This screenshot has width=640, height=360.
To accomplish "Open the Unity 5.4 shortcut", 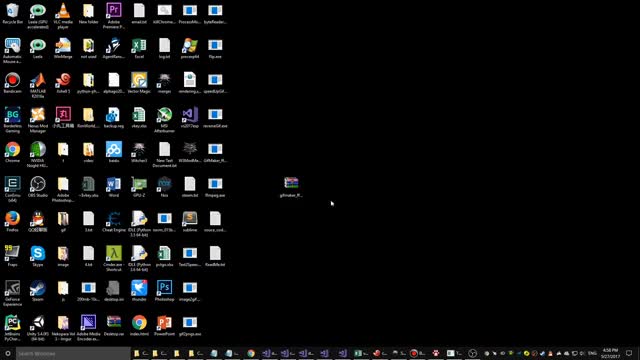I will [x=38, y=328].
